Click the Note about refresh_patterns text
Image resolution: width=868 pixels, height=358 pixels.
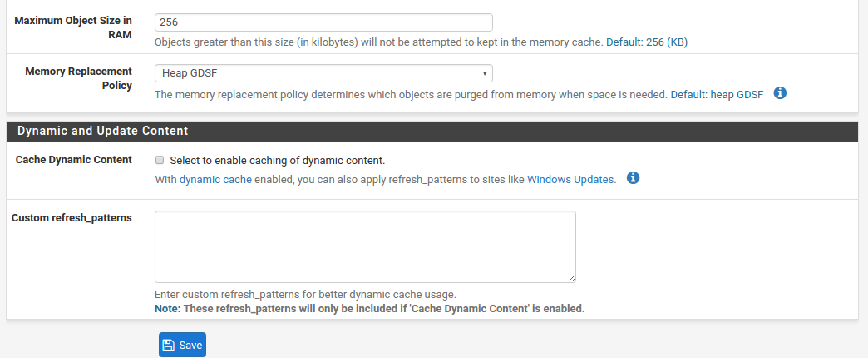click(369, 308)
